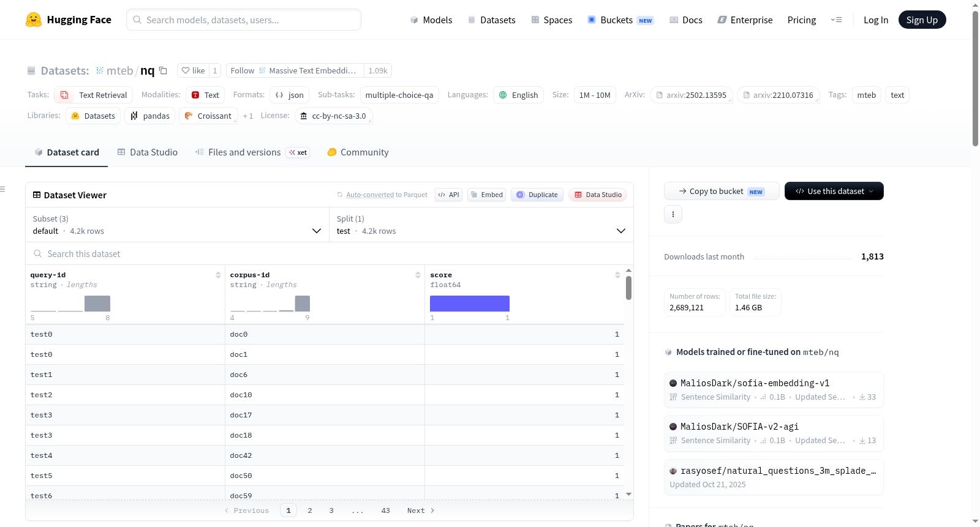
Task: Open the Dataset card tab
Action: coord(67,152)
